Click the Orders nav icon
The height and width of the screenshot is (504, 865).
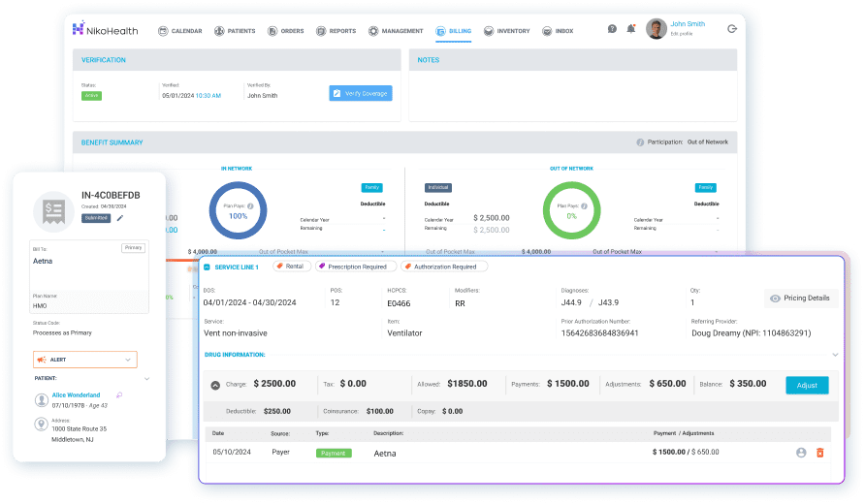(x=272, y=31)
